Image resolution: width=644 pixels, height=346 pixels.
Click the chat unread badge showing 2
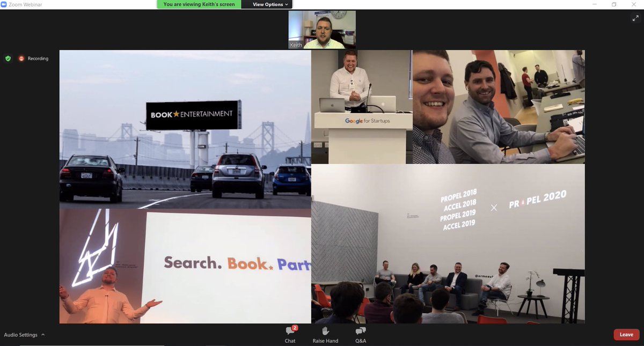point(295,328)
